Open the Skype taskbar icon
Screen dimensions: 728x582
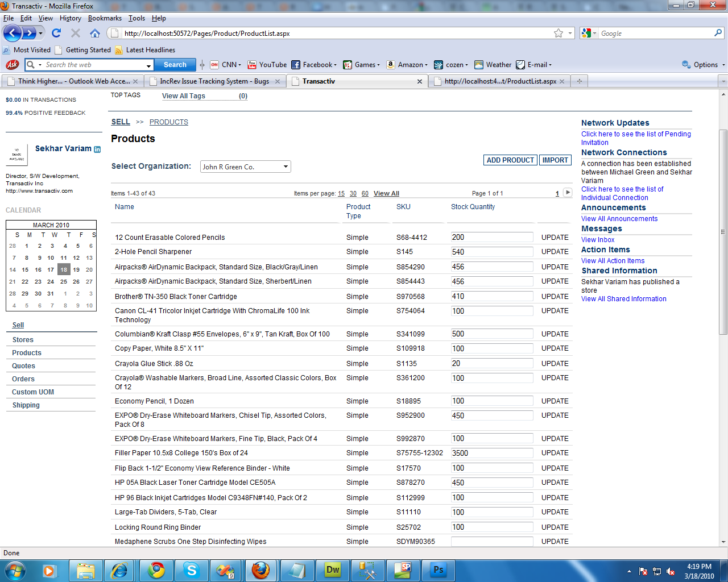tap(192, 570)
